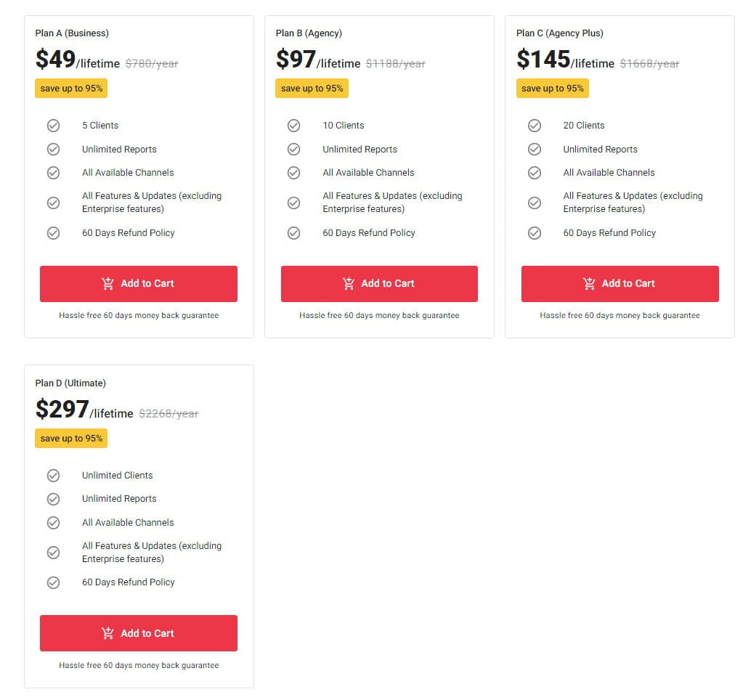Click the crossed-out $1188/year price

[395, 64]
